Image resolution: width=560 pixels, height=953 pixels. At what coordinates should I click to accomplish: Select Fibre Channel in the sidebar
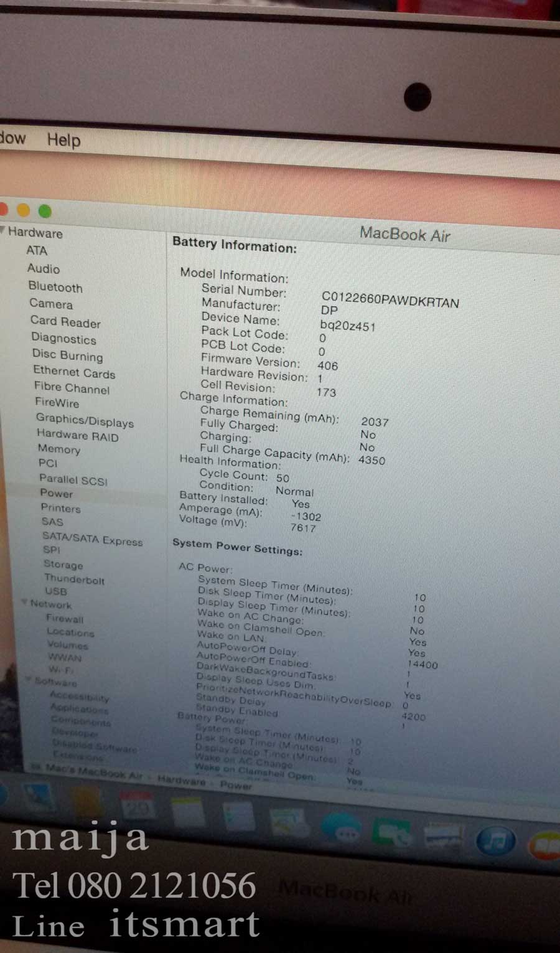coord(72,388)
